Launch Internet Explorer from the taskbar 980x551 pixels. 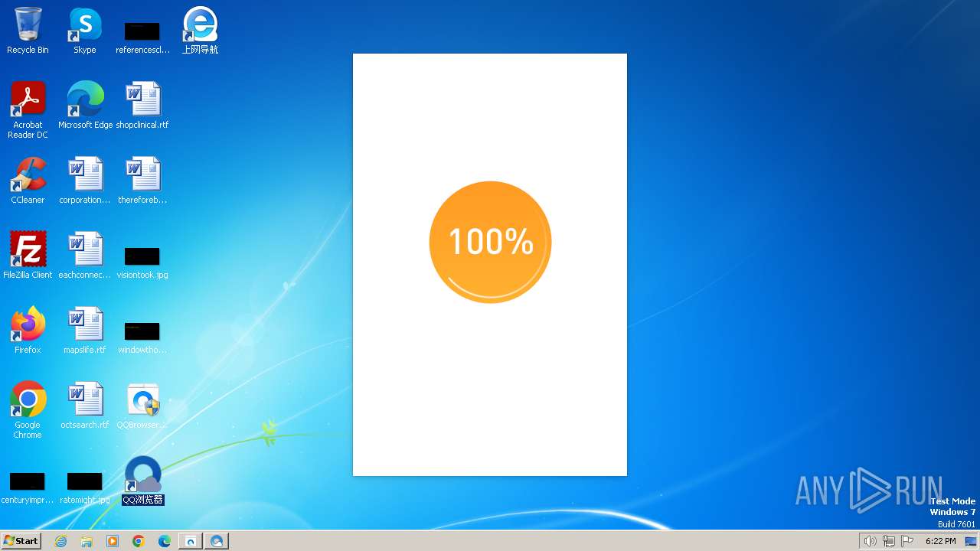pos(61,541)
